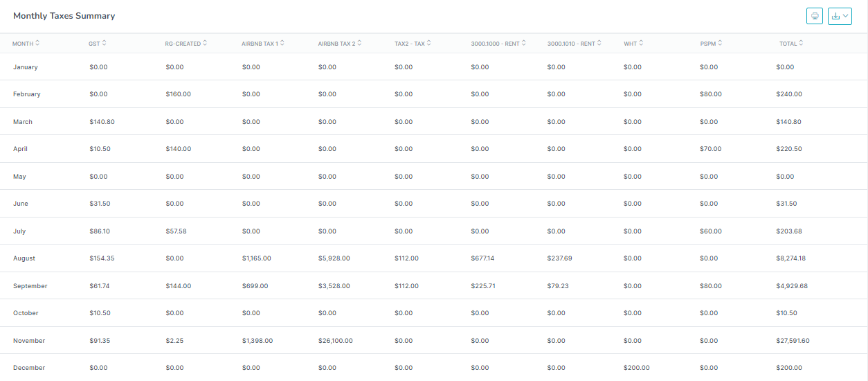Sort by Airbnb Tax 2 column

coord(340,43)
